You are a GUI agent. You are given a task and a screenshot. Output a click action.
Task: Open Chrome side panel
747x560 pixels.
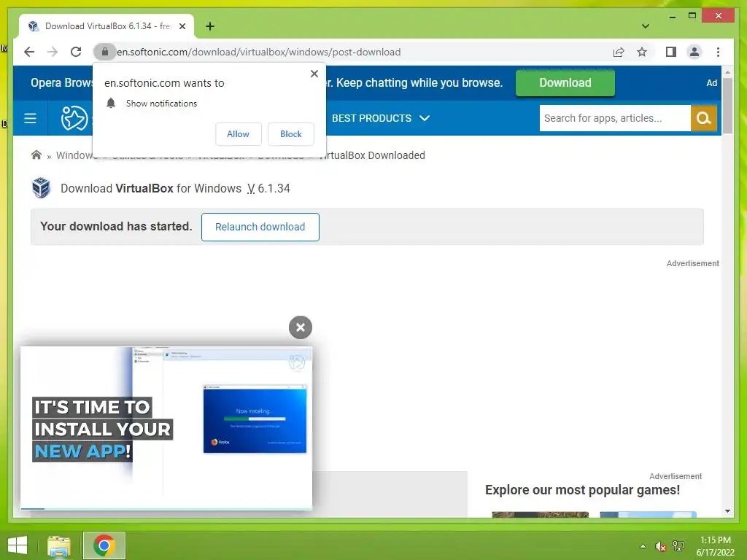[671, 52]
